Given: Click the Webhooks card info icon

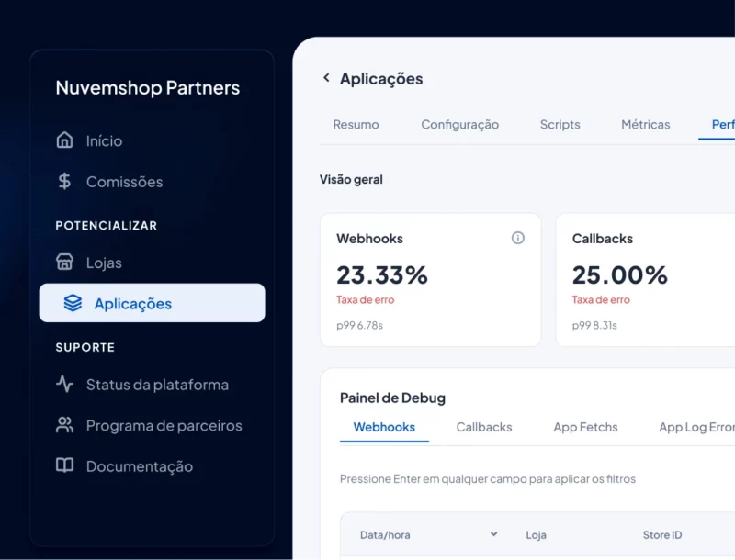Looking at the screenshot, I should coord(517,238).
